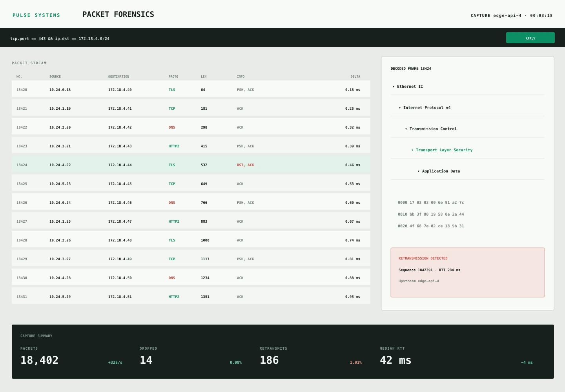The height and width of the screenshot is (392, 565).
Task: Click the Decoded Frame 18424 heading
Action: point(411,69)
